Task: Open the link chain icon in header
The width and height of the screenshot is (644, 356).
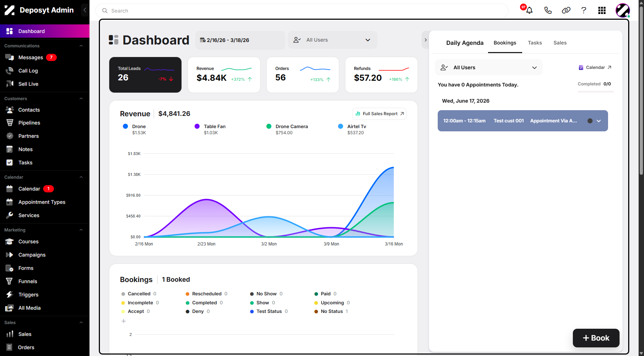Action: [566, 10]
